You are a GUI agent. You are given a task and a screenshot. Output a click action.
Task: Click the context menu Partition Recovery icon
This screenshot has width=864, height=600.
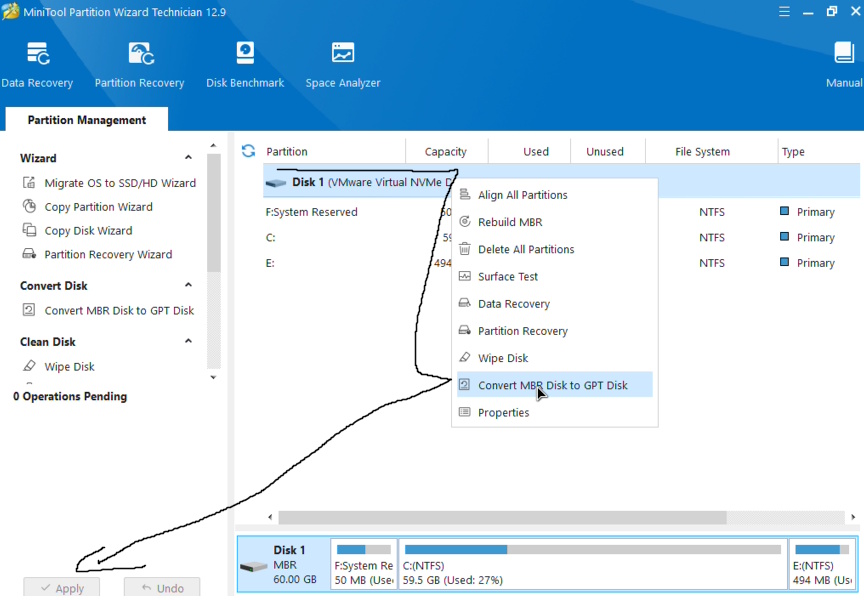pyautogui.click(x=465, y=330)
